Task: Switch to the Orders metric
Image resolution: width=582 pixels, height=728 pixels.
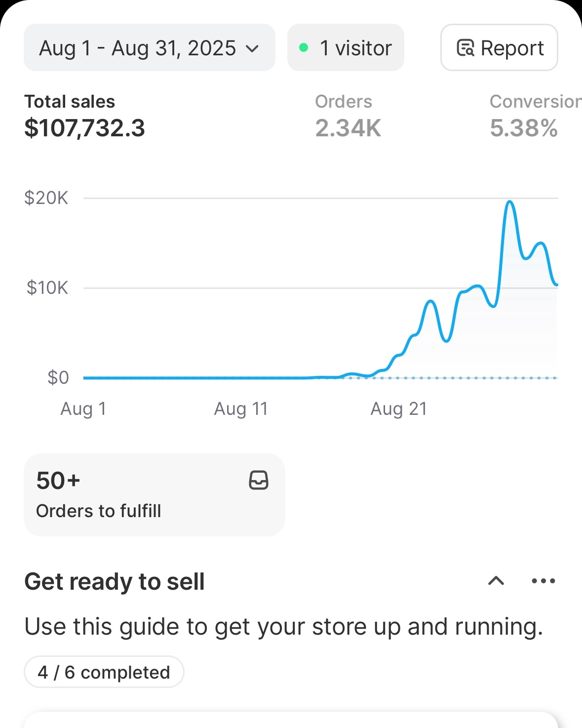Action: pos(348,118)
